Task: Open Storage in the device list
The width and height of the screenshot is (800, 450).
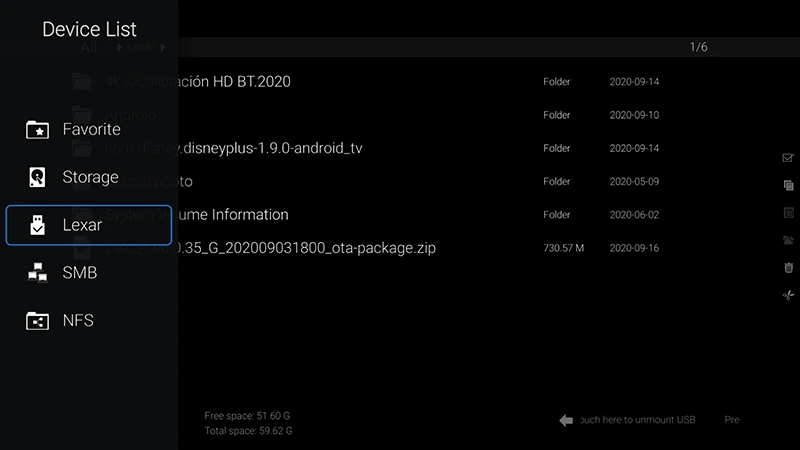Action: point(89,177)
